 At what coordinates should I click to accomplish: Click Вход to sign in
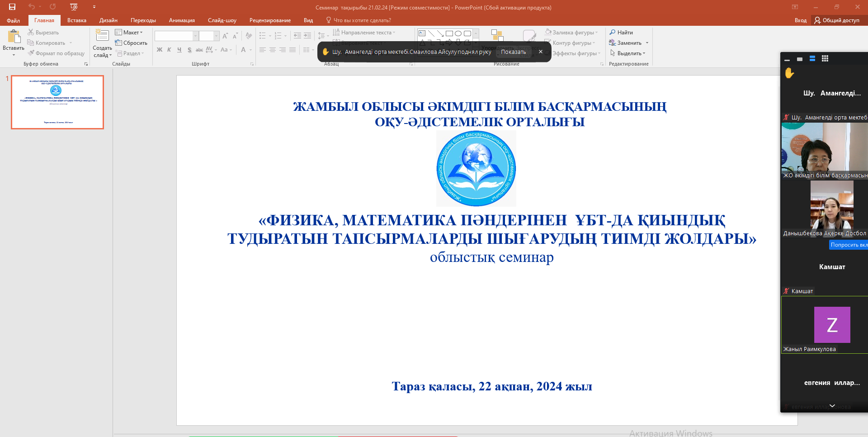[x=801, y=20]
